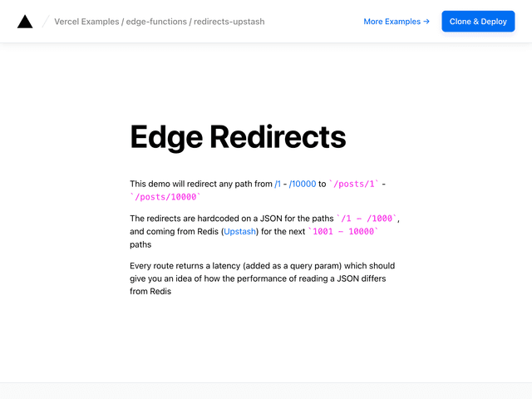532x399 pixels.
Task: Click the Vercel triangle logo
Action: [25, 22]
